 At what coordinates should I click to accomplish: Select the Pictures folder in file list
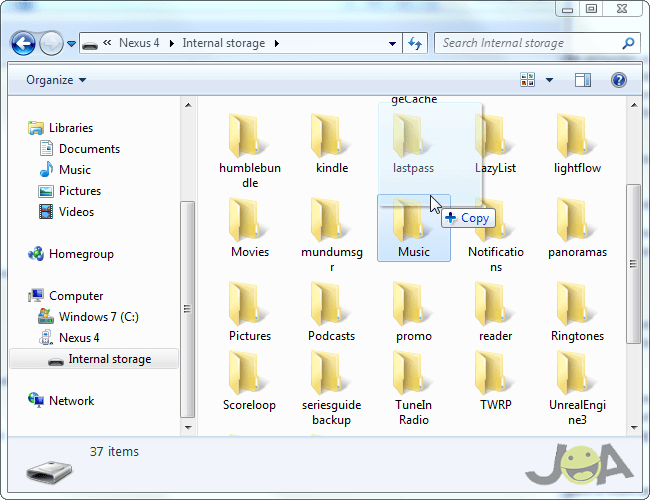click(x=250, y=311)
